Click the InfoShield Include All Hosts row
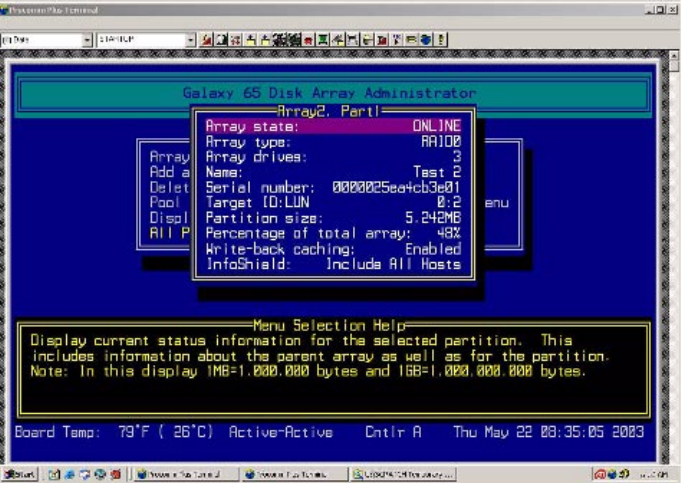This screenshot has width=681, height=483. pos(333,264)
